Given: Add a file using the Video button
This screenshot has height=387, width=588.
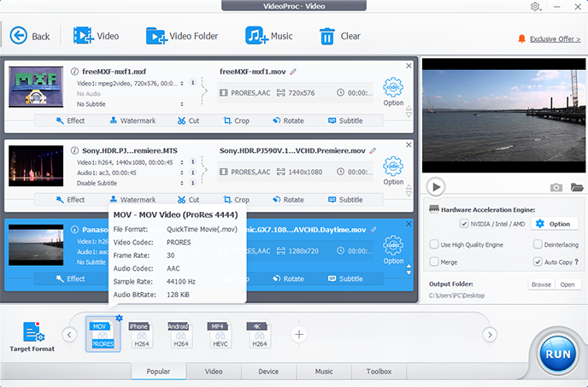Looking at the screenshot, I should pos(96,36).
